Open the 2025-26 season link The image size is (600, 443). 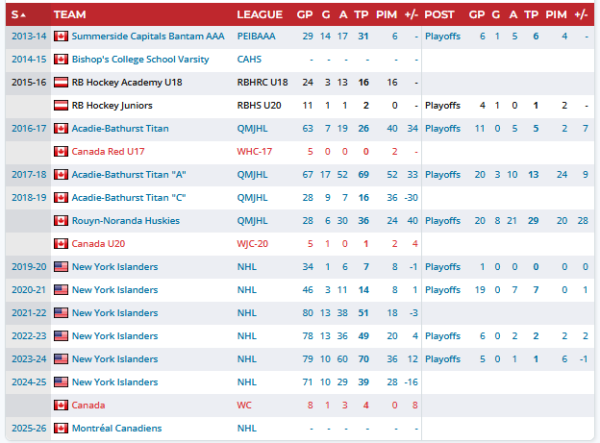pyautogui.click(x=27, y=428)
